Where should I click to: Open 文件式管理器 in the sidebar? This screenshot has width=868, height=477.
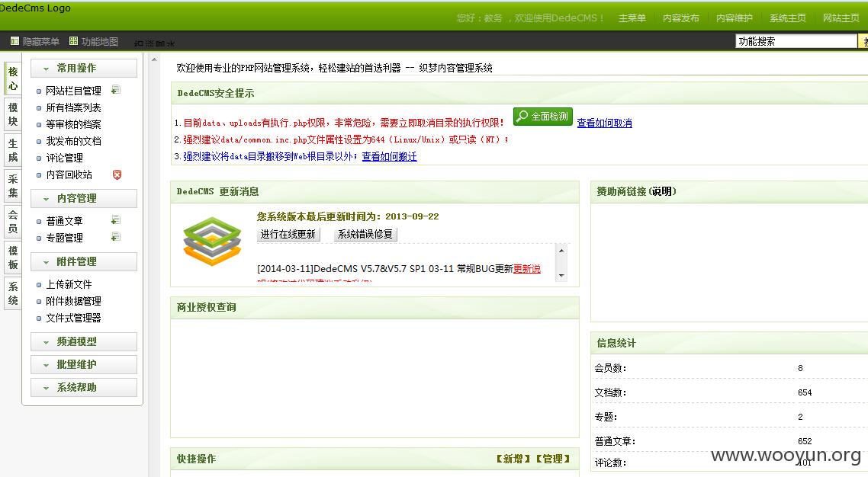click(x=74, y=318)
